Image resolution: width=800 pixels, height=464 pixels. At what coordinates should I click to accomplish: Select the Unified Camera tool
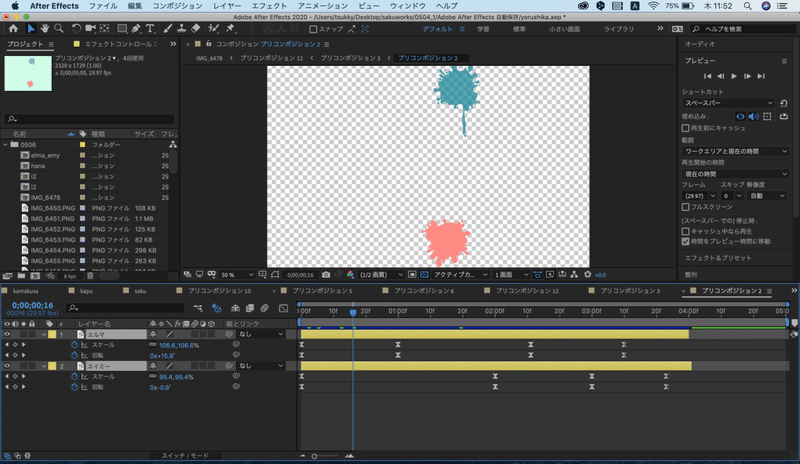coord(90,29)
